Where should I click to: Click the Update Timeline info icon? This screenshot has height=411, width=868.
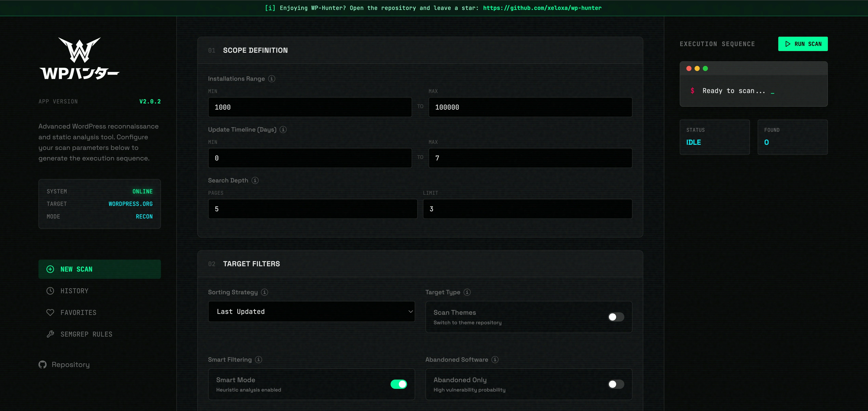pos(283,129)
